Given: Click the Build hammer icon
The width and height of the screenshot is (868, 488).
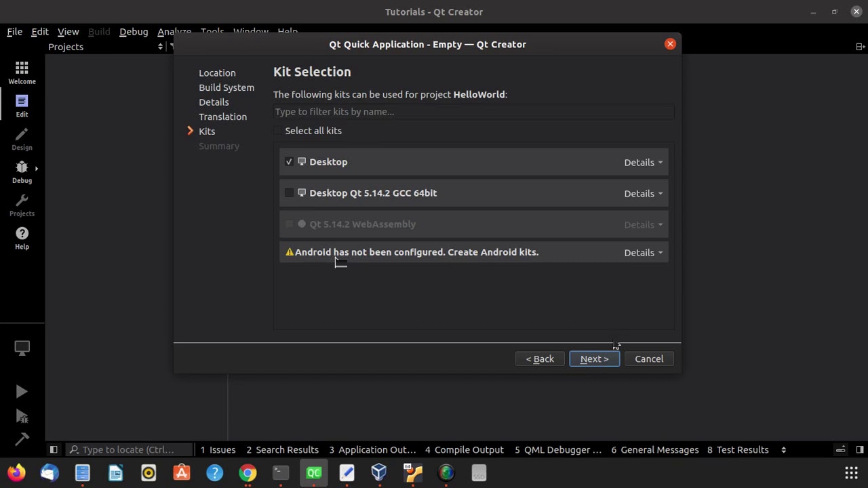Looking at the screenshot, I should pos(22,439).
